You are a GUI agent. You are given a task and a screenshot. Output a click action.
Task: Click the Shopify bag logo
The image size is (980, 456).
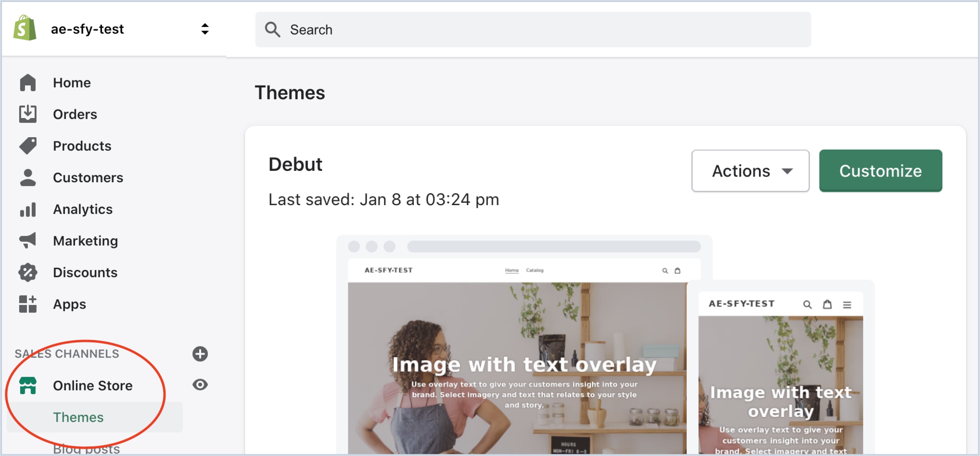click(x=25, y=28)
